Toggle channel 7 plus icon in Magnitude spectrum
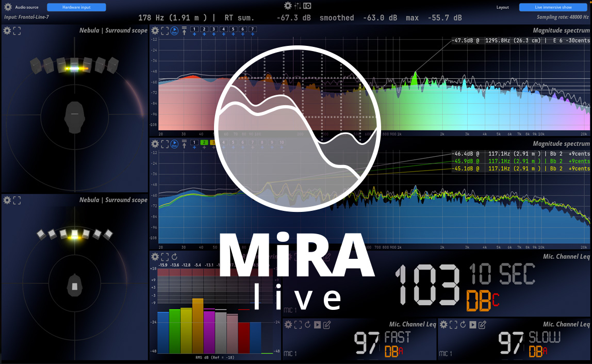 (x=253, y=34)
